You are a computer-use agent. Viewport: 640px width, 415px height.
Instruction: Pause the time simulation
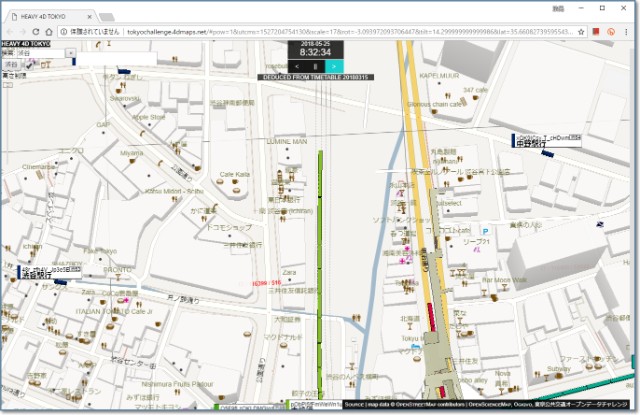316,66
